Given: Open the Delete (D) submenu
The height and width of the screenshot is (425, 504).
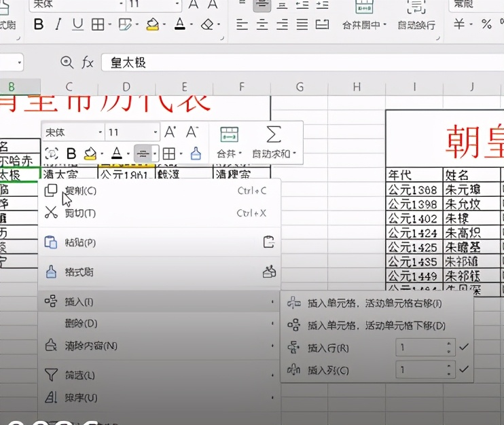Looking at the screenshot, I should 159,323.
